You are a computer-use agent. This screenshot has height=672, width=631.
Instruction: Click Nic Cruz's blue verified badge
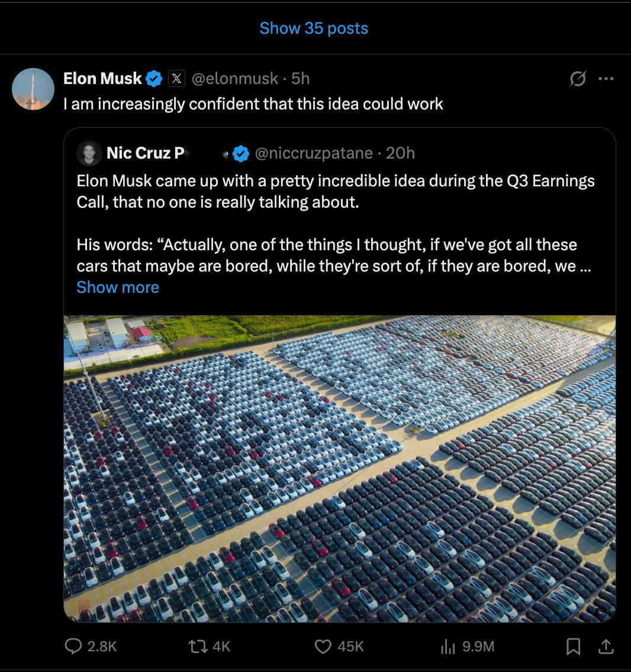[240, 153]
